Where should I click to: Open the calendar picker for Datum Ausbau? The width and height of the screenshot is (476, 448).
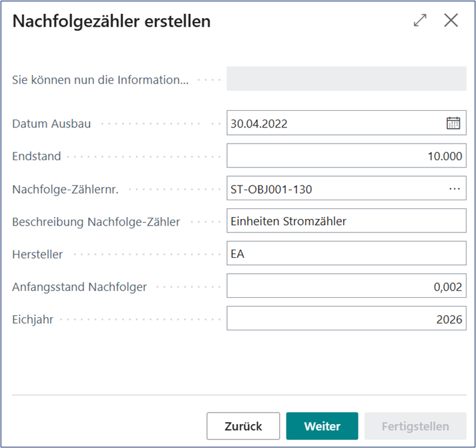pyautogui.click(x=453, y=124)
